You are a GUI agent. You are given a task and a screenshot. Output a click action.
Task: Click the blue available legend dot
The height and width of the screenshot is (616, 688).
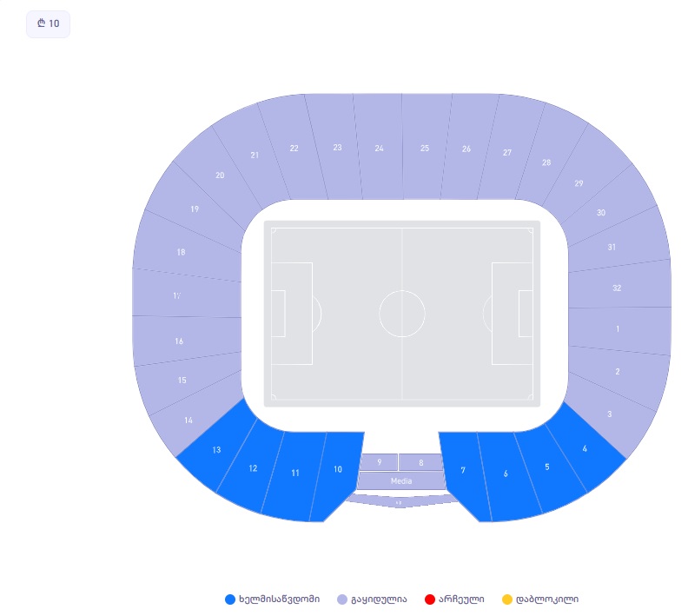click(230, 599)
